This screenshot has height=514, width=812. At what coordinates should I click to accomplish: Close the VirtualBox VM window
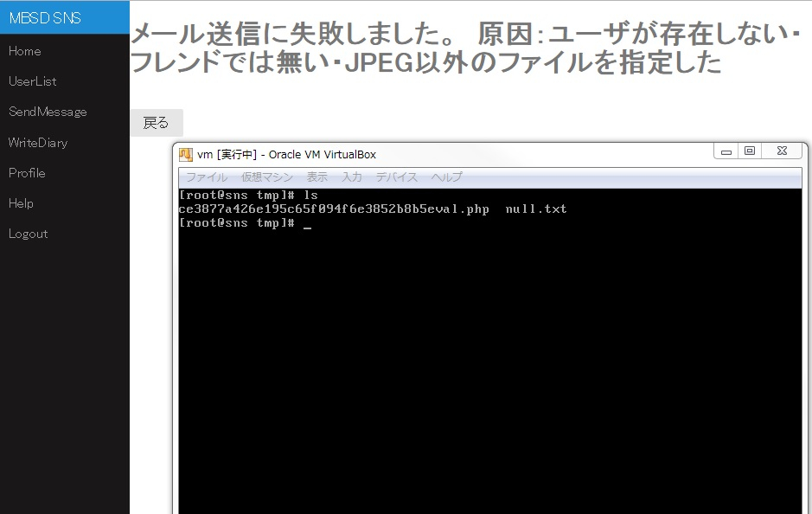click(782, 151)
